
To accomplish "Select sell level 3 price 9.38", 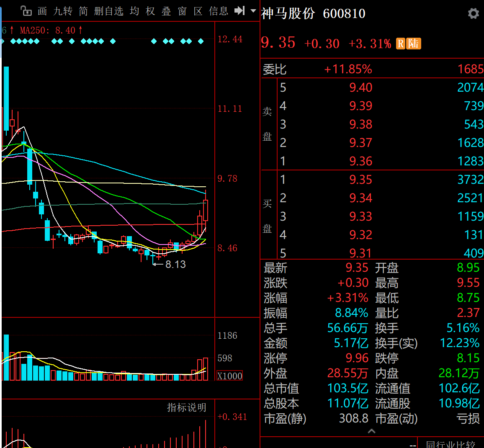I will 361,124.
